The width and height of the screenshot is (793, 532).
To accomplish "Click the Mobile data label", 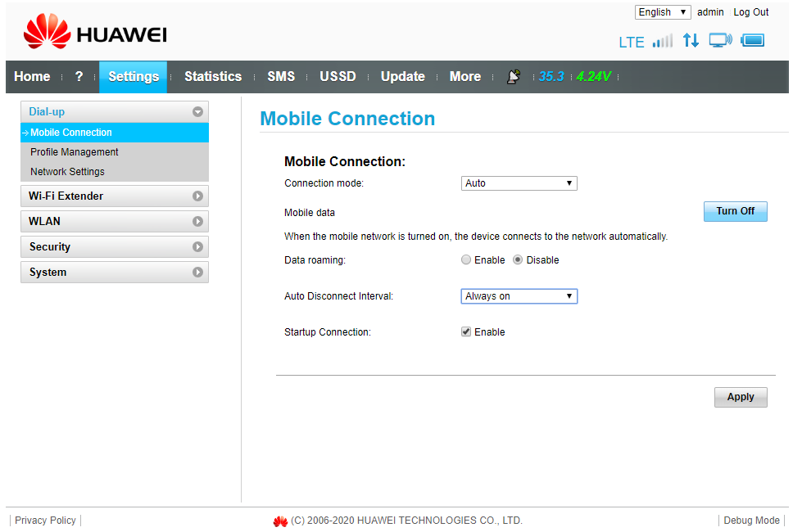I will tap(310, 213).
